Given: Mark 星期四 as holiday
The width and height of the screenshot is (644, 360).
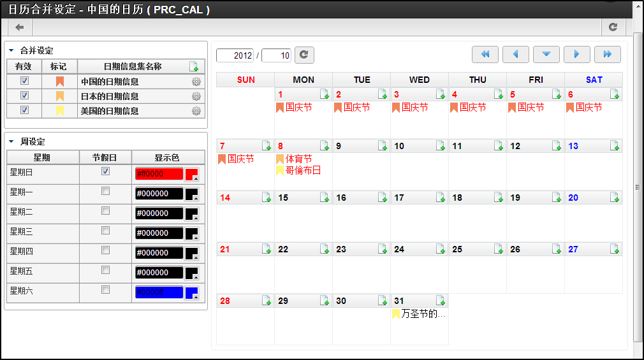Looking at the screenshot, I should [x=106, y=250].
